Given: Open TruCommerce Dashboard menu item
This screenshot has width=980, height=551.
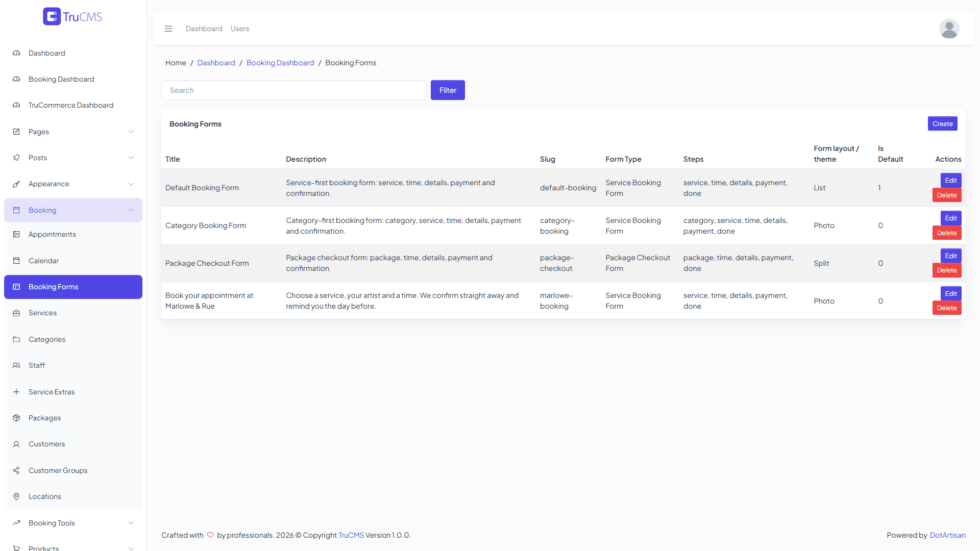Looking at the screenshot, I should 73,105.
